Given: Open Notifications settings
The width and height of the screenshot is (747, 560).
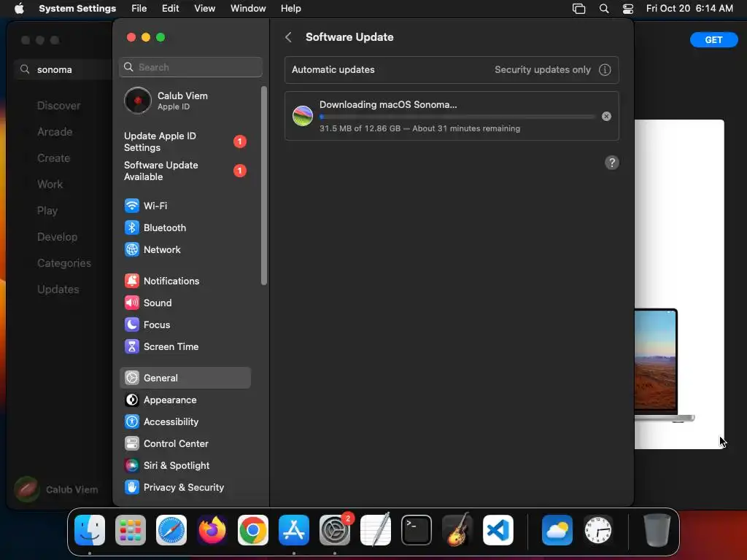Looking at the screenshot, I should click(185, 281).
